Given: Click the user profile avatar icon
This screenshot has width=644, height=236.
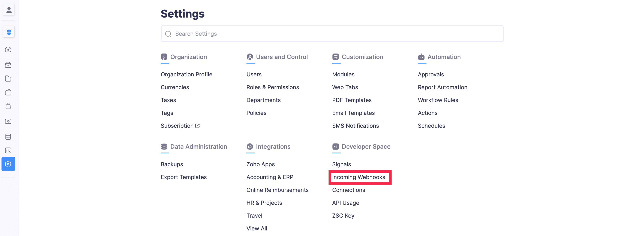Looking at the screenshot, I should pos(9,10).
